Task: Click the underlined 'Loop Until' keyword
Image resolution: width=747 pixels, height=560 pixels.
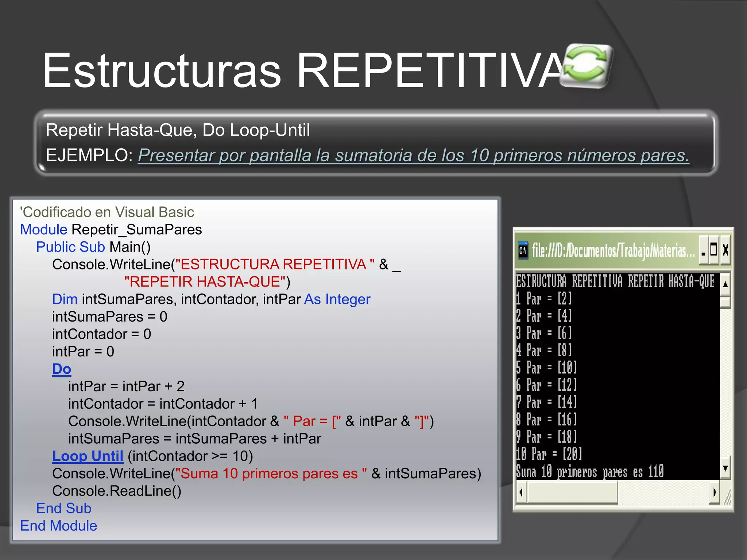Action: point(88,456)
